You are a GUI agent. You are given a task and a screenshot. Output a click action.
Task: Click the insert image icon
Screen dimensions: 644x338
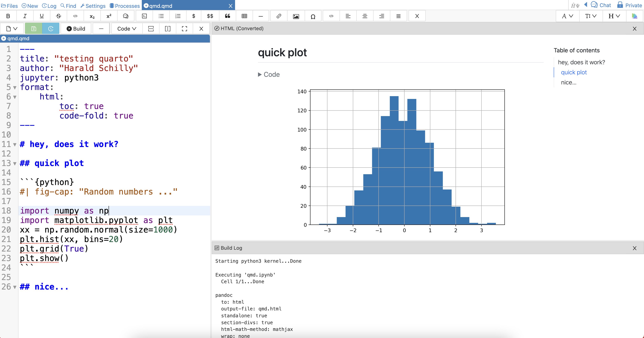pyautogui.click(x=296, y=16)
